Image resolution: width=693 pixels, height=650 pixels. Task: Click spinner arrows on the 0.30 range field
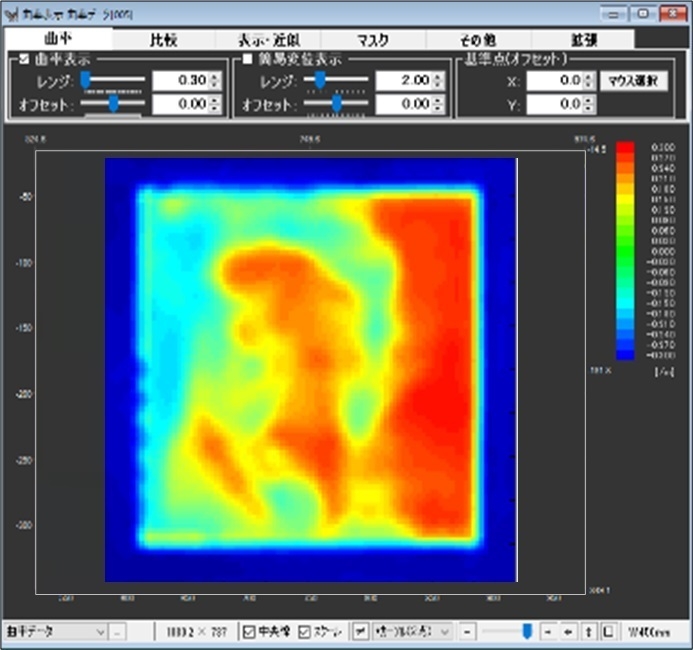(215, 80)
